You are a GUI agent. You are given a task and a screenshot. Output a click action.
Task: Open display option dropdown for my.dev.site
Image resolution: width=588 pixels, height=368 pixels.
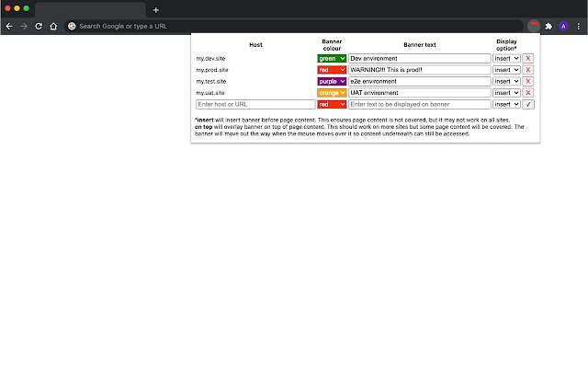tap(506, 59)
